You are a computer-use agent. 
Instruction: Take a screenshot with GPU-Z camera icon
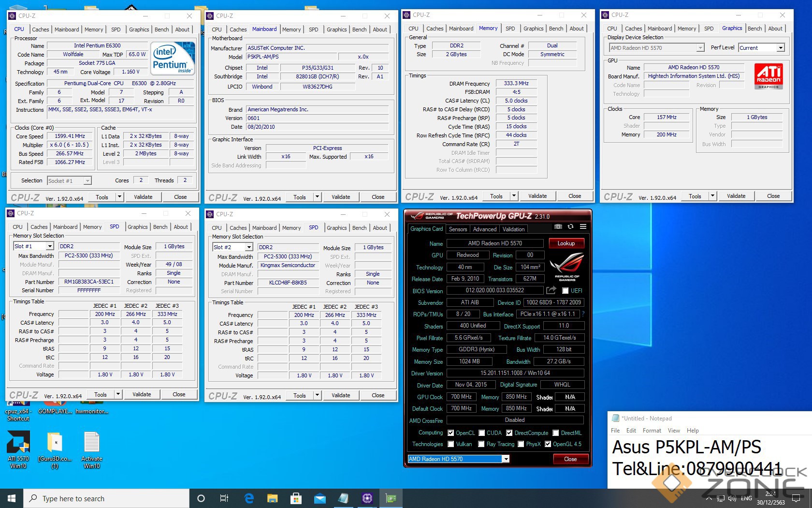tap(558, 226)
